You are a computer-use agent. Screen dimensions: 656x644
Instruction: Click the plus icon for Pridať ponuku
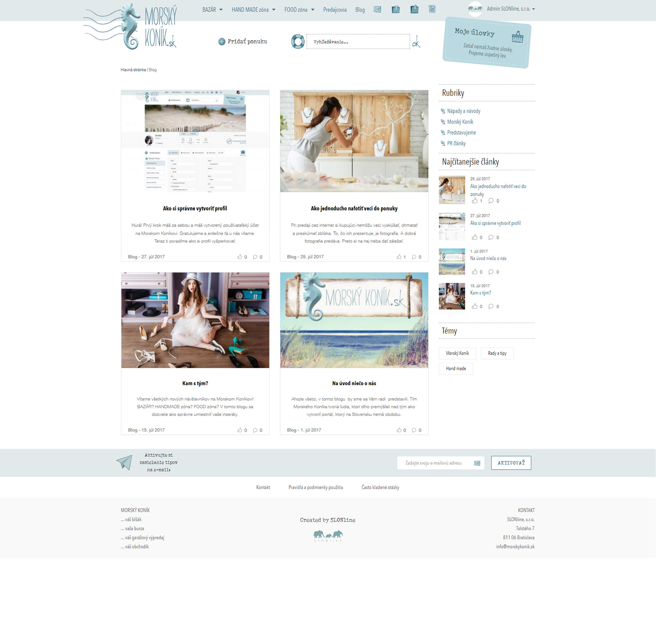tap(222, 42)
